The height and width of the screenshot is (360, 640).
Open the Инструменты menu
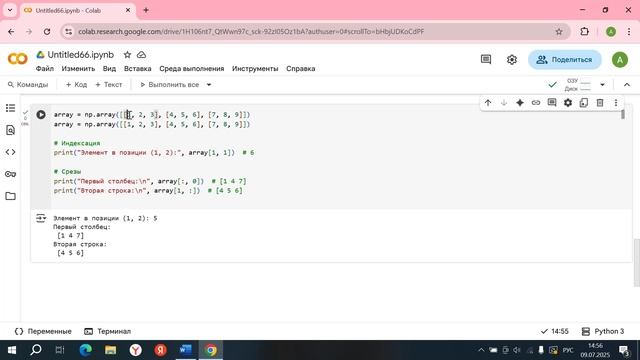coord(255,69)
